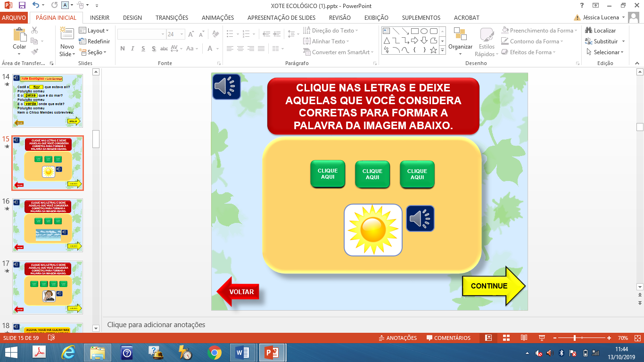
Task: Switch to slide sorter view icon
Action: (506, 338)
